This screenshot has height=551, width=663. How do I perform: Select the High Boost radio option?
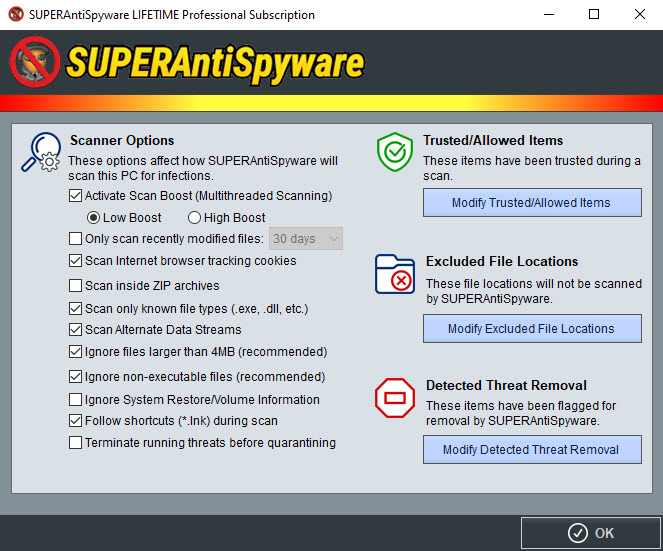194,218
